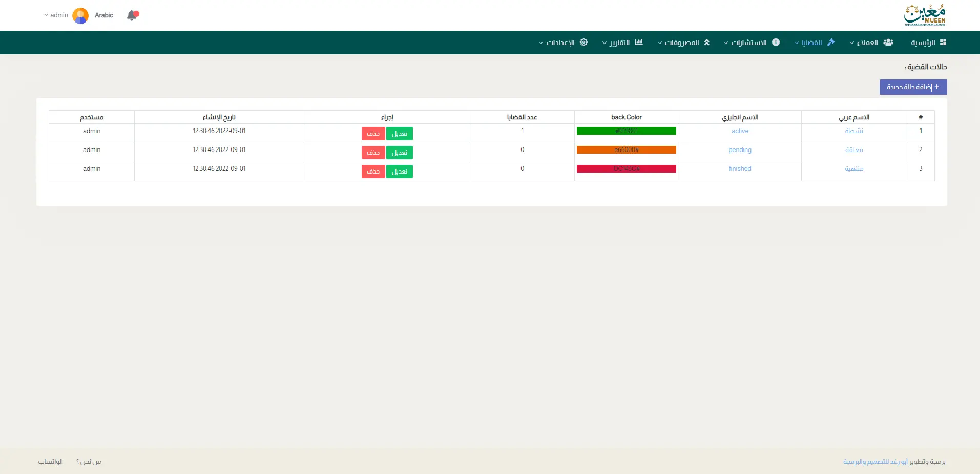Click the reports chart icon
Viewport: 980px width, 474px height.
pos(638,42)
